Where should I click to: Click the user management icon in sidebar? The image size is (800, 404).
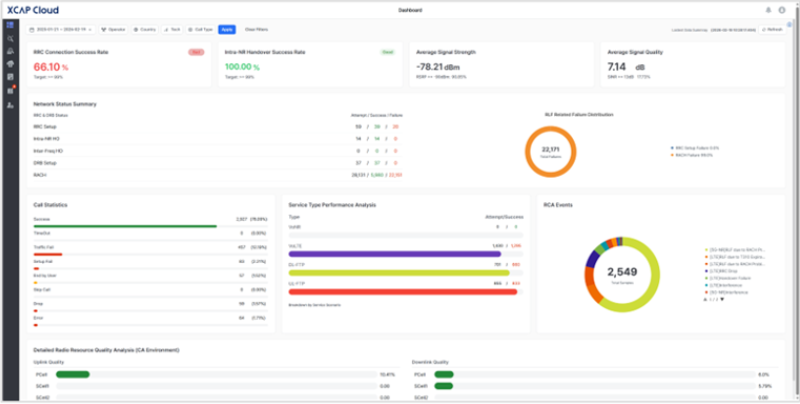(10, 105)
